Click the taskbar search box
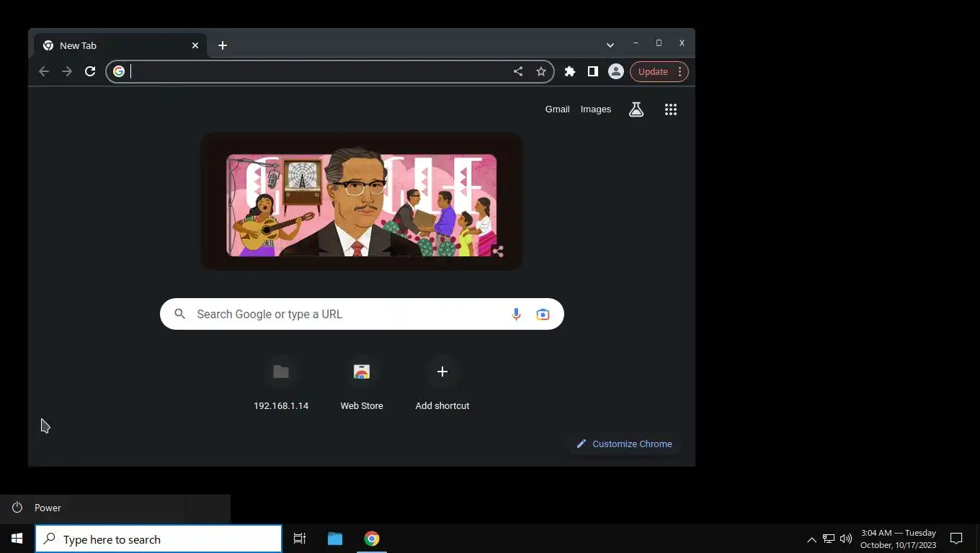Image resolution: width=980 pixels, height=553 pixels. point(159,539)
